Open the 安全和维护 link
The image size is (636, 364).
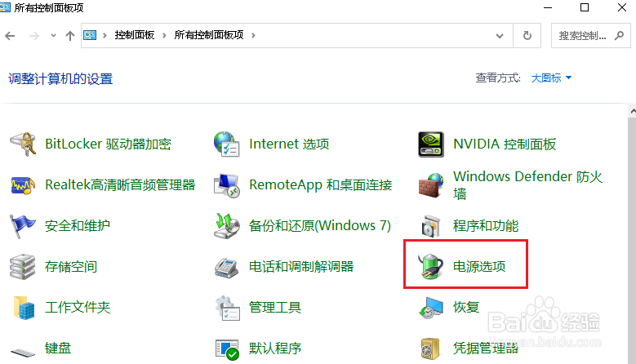click(x=78, y=226)
